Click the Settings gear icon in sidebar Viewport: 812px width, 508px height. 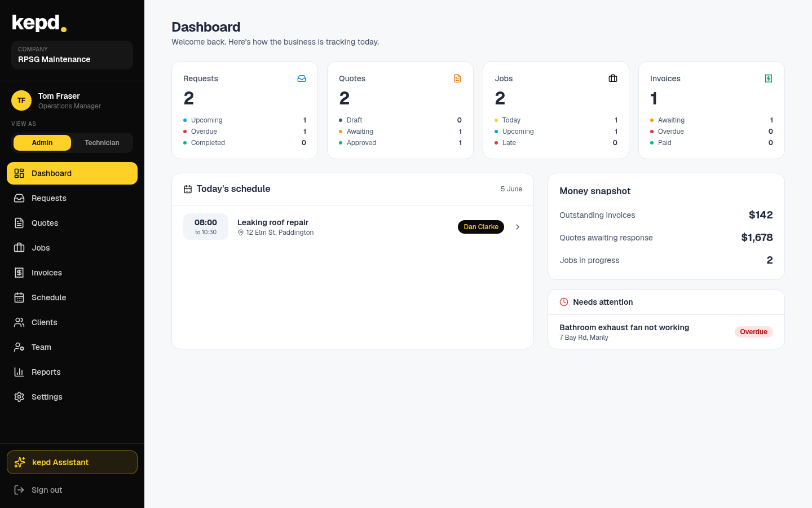(x=19, y=397)
